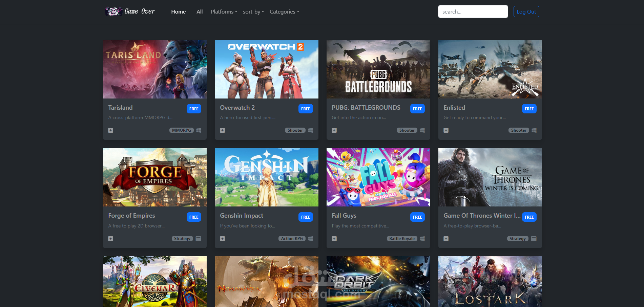Click the FREE badge on PUBG: BATTLEGROUNDS
The width and height of the screenshot is (644, 307).
click(417, 109)
